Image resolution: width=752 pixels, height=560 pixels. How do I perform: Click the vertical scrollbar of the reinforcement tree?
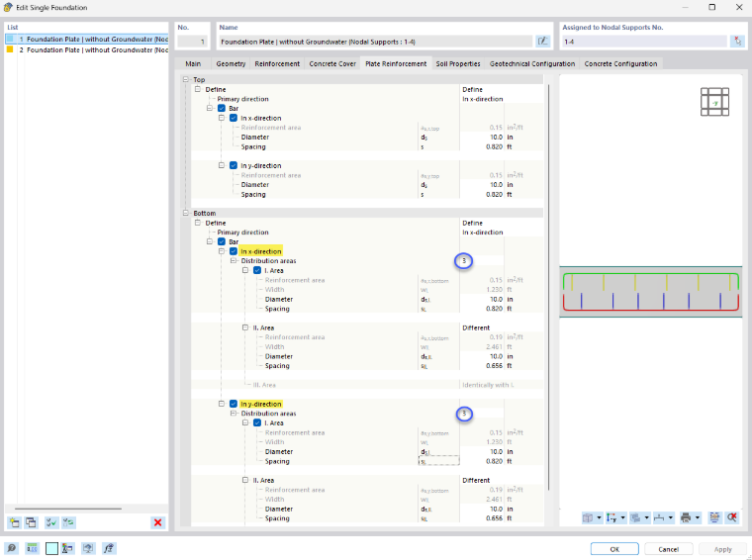pyautogui.click(x=548, y=288)
